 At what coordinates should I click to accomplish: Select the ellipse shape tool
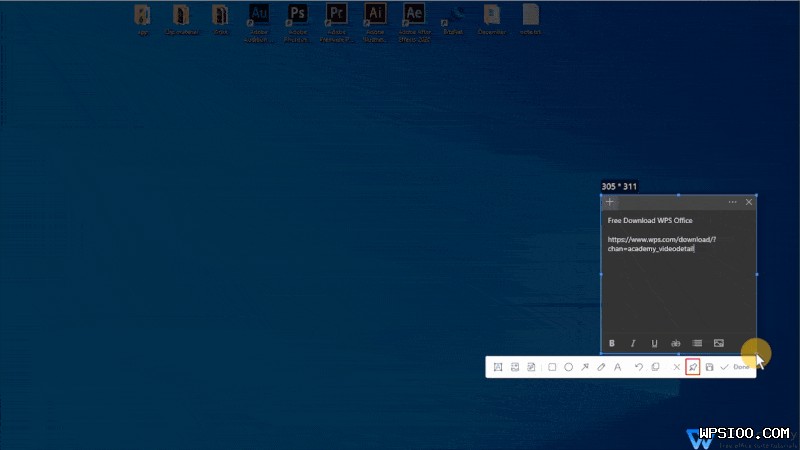[x=569, y=367]
